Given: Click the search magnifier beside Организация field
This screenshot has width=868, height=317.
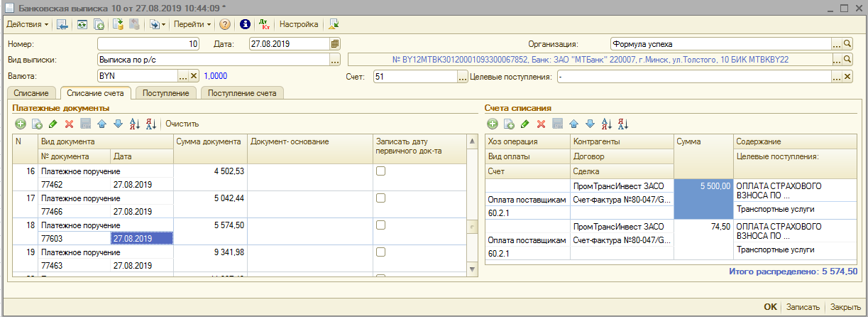Looking at the screenshot, I should click(x=847, y=43).
